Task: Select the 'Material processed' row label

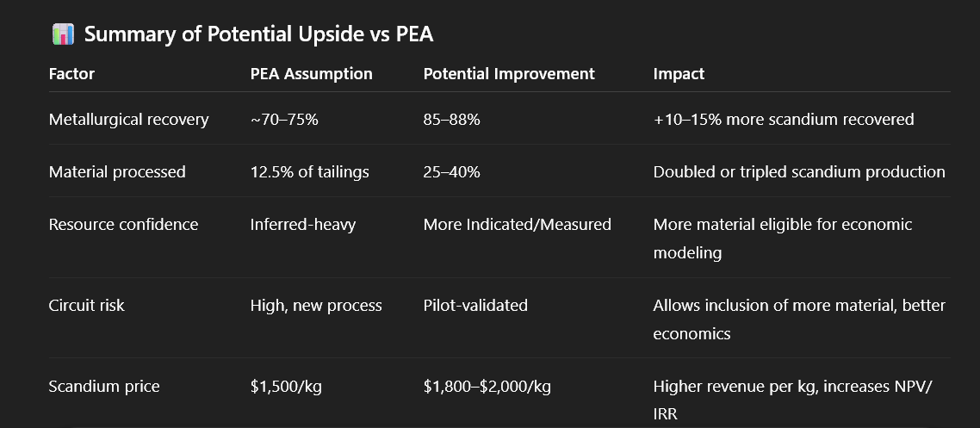Action: (x=117, y=172)
